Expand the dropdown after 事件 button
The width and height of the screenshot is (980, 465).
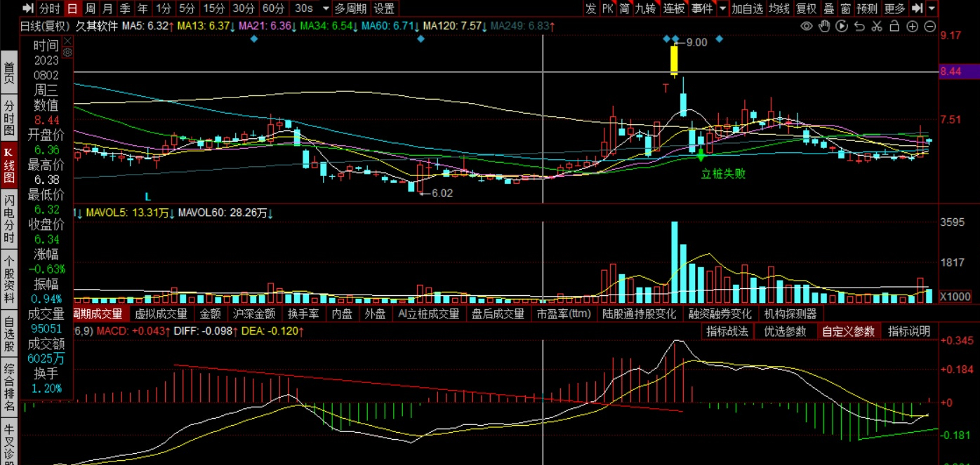[x=722, y=8]
